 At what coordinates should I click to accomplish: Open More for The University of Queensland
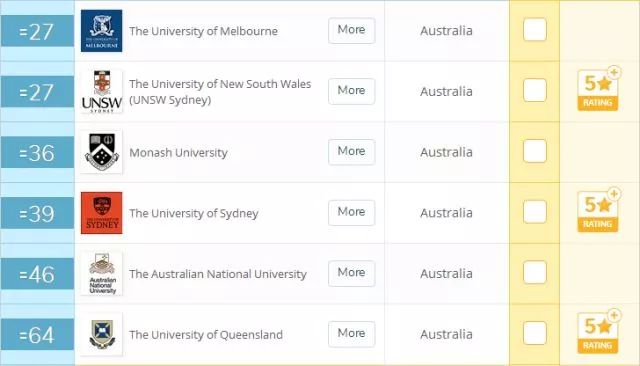pos(351,334)
